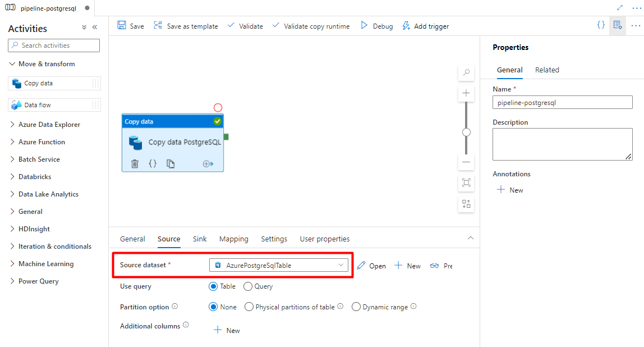The height and width of the screenshot is (347, 644).
Task: Add activity output arrow icon
Action: [208, 163]
